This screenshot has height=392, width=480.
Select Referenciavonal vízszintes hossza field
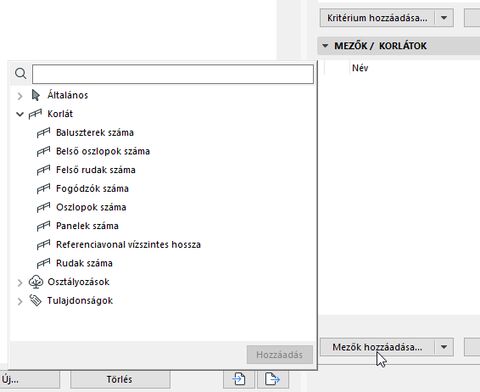pyautogui.click(x=128, y=245)
